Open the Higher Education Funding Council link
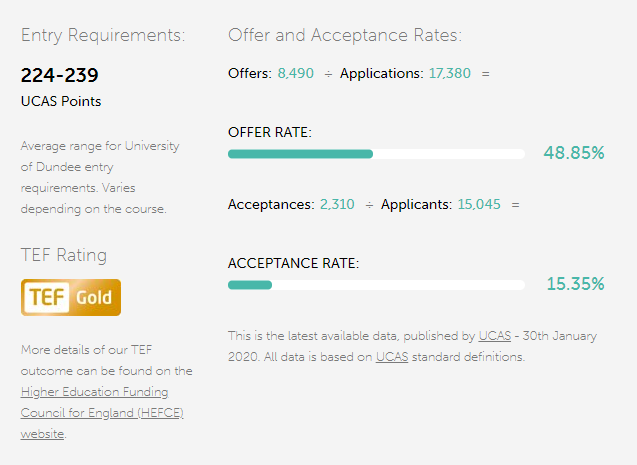The image size is (637, 465). coord(94,392)
